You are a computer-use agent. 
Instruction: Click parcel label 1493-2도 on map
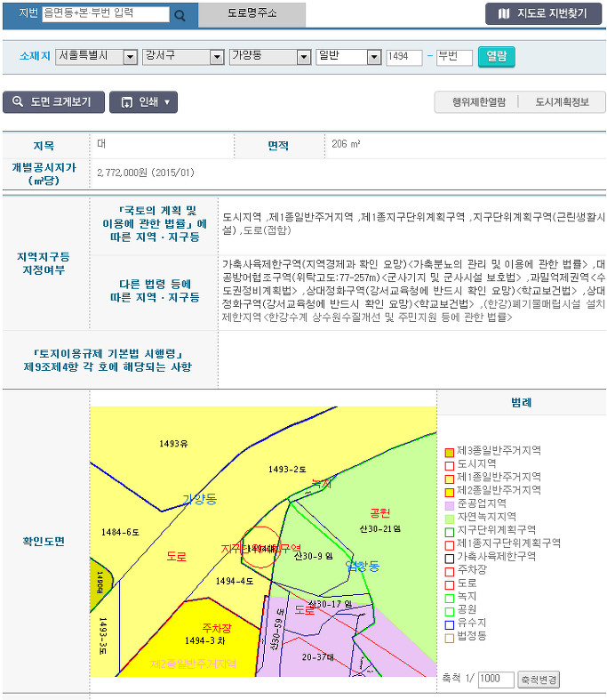pos(287,470)
